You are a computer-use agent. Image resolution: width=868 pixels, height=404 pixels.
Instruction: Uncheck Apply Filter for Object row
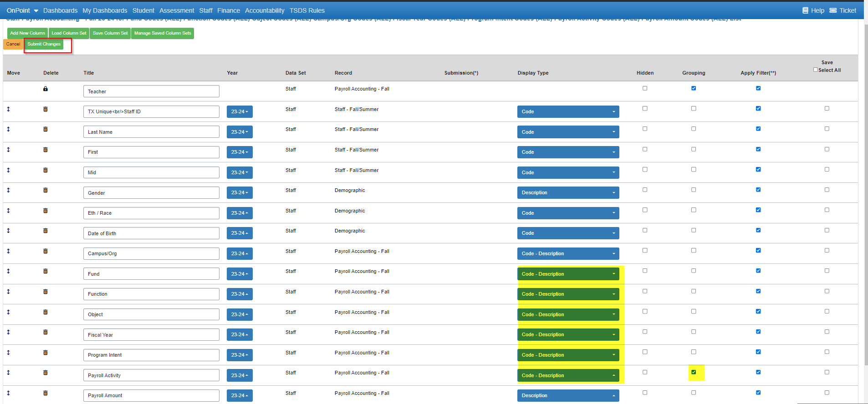[x=758, y=312]
